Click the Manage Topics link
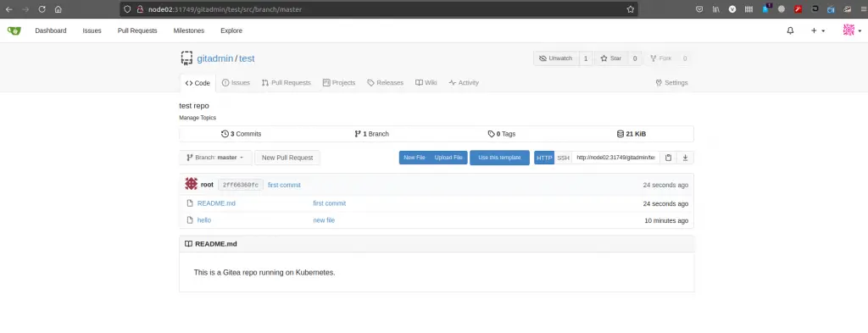The height and width of the screenshot is (333, 868). (x=198, y=118)
